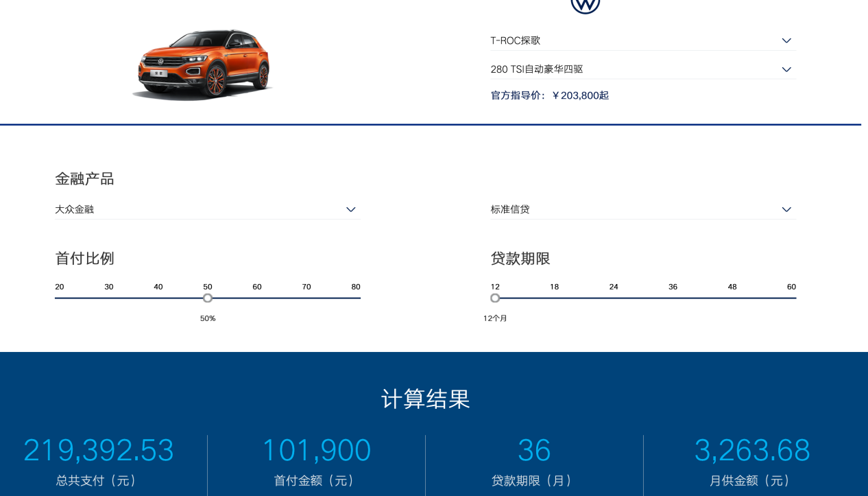Click the 计算结果 results heading
868x496 pixels.
click(426, 399)
